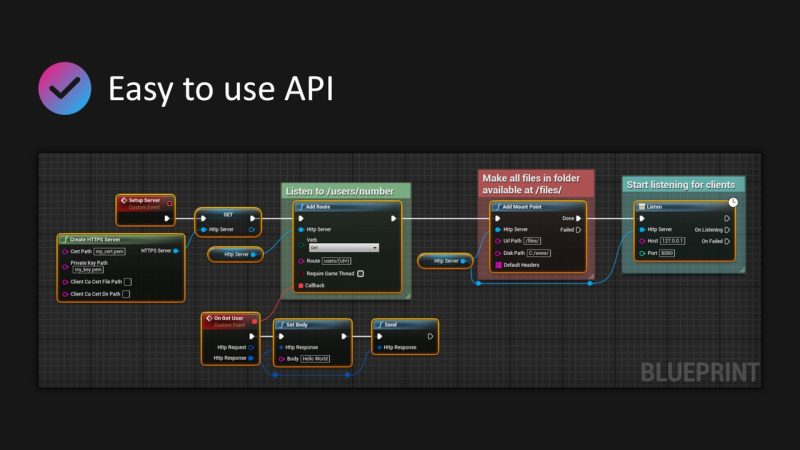This screenshot has width=800, height=450.
Task: Click the function icon on Add Route node
Action: click(x=301, y=207)
